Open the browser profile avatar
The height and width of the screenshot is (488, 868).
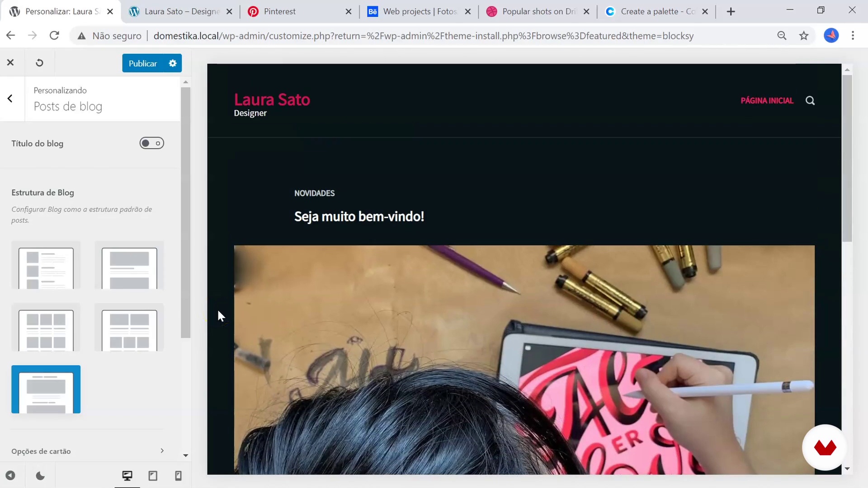[831, 35]
